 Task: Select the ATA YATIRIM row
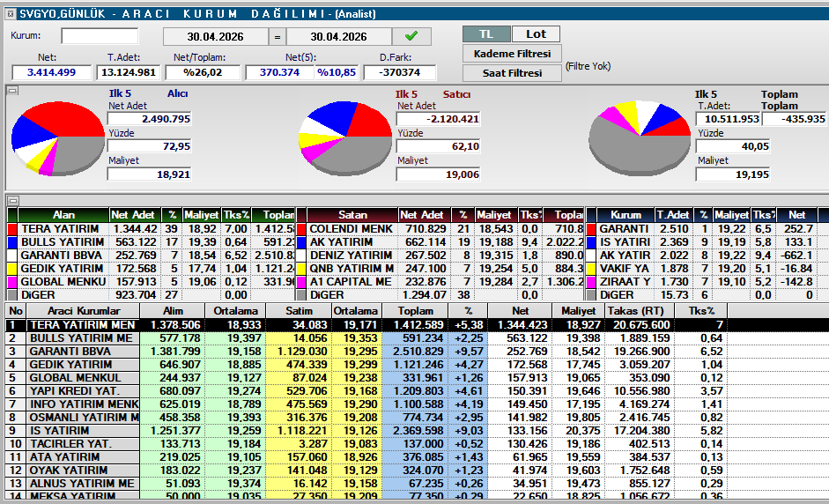click(418, 457)
